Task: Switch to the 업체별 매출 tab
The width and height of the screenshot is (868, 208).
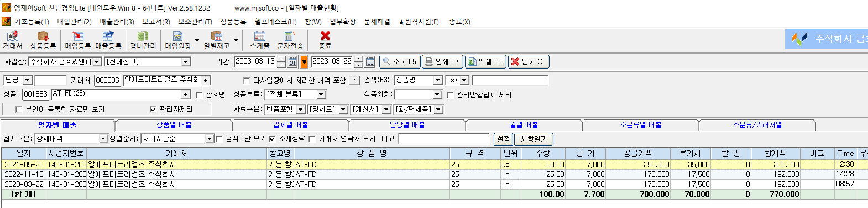Action: coord(291,125)
